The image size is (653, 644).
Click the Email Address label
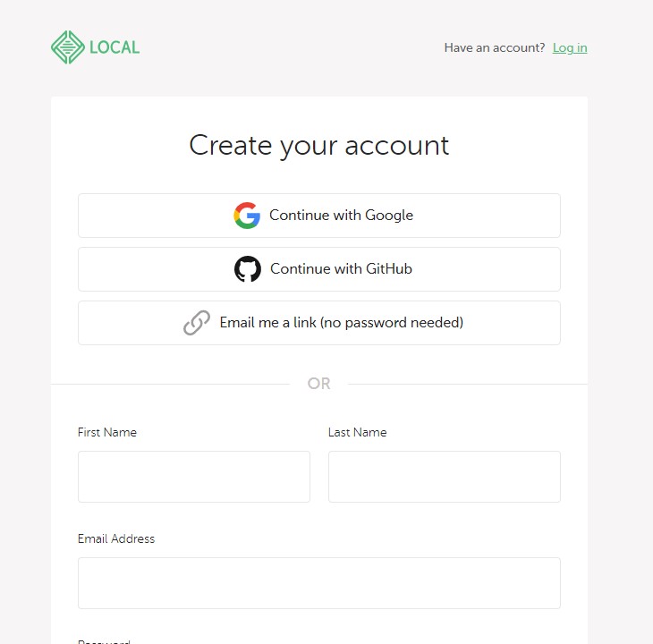tap(116, 538)
